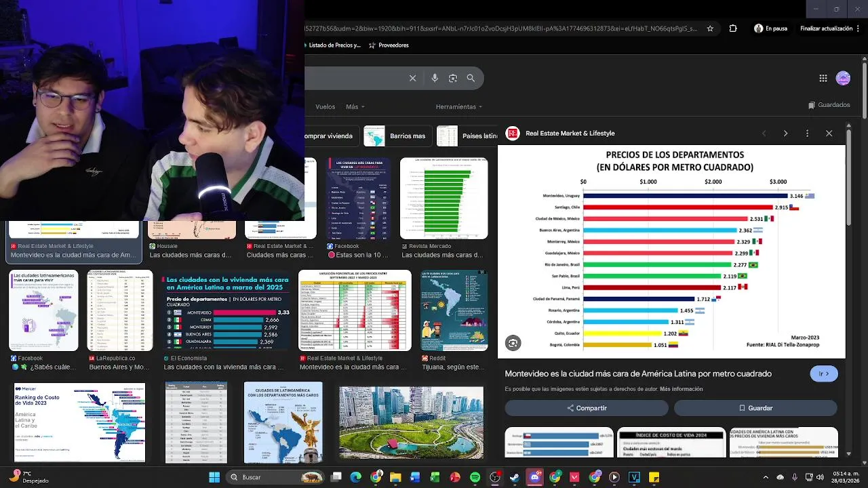868x488 pixels.
Task: Open the 'Guardados' saved items
Action: tap(829, 105)
